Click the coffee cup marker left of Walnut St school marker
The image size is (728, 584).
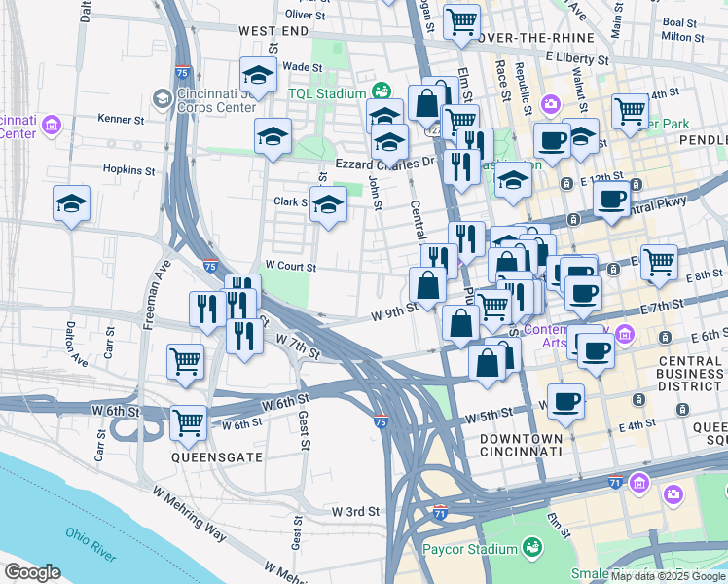[552, 142]
